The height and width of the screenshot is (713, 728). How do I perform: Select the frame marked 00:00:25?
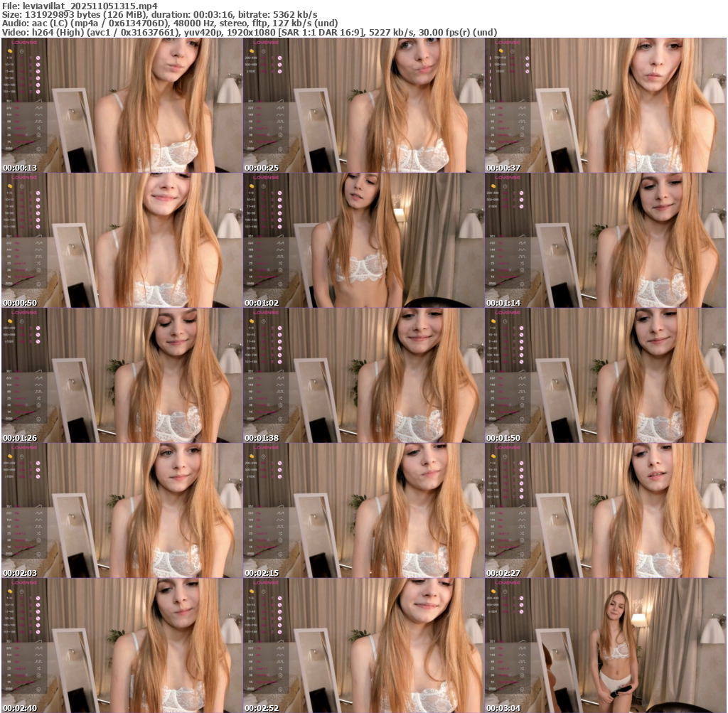[x=363, y=105]
